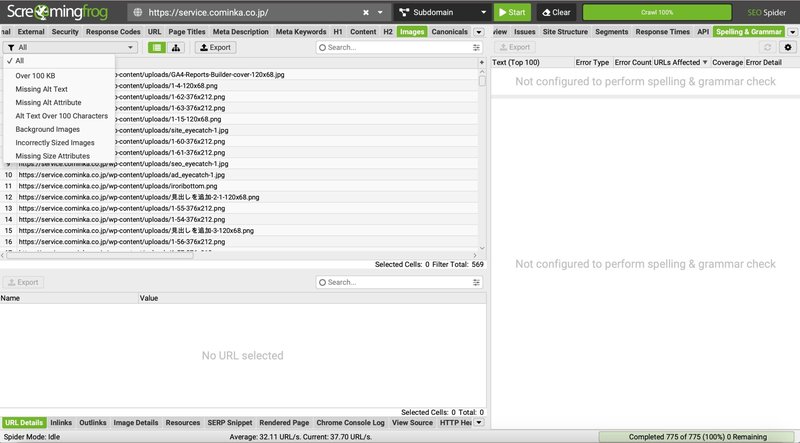Choose Alt Text Over 100 Characters filter
Image resolution: width=800 pixels, height=443 pixels.
pos(59,116)
